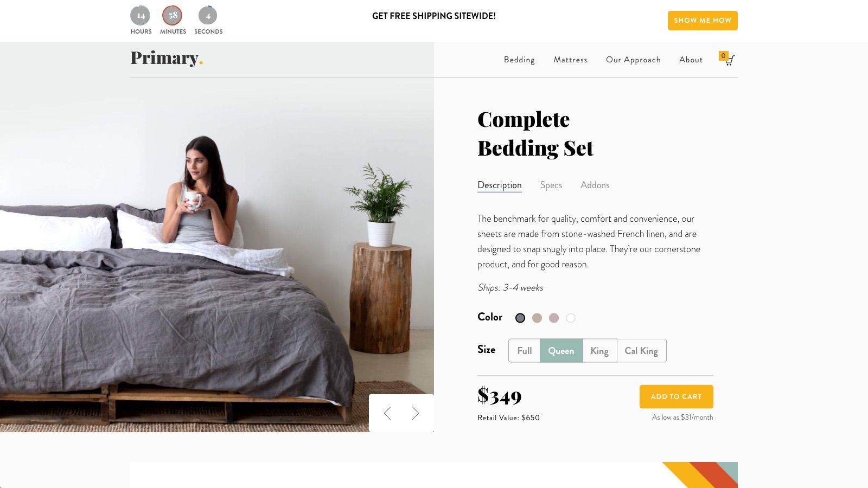Click the Show Me How button
The height and width of the screenshot is (488, 868).
click(x=703, y=21)
